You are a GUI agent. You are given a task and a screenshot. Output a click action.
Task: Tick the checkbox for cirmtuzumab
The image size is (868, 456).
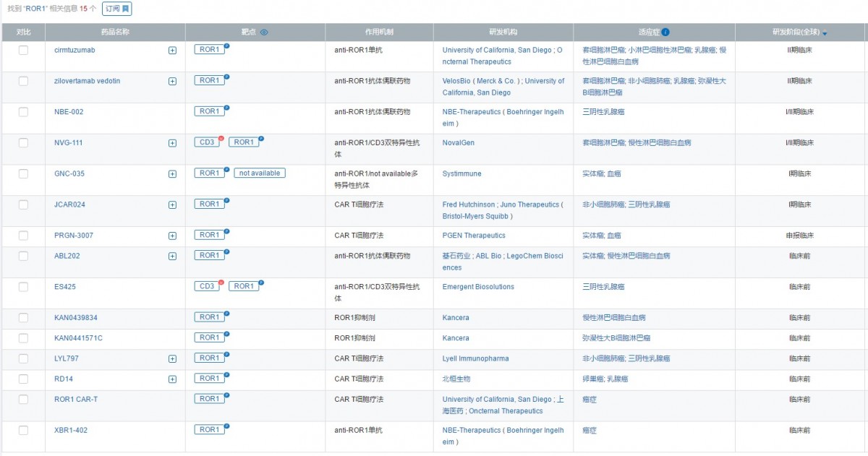tap(23, 50)
